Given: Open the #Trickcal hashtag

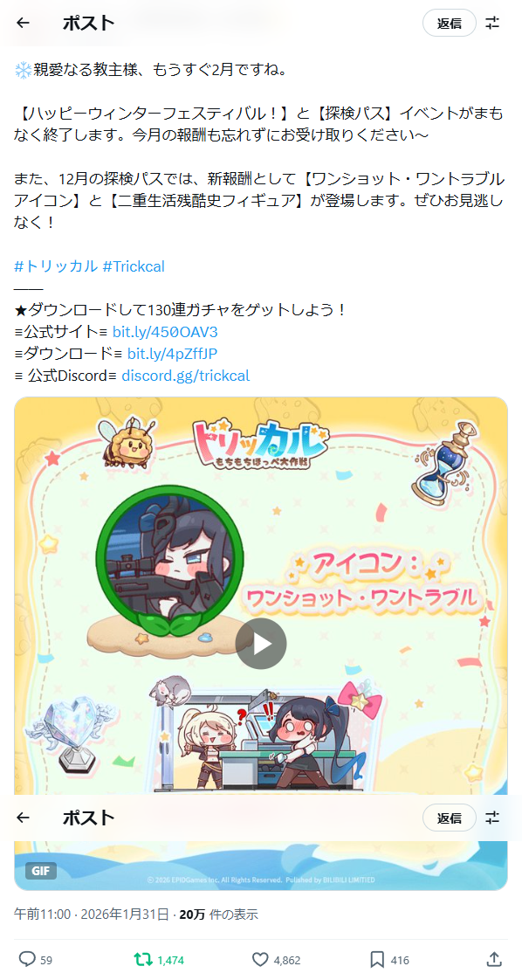Looking at the screenshot, I should click(x=134, y=266).
